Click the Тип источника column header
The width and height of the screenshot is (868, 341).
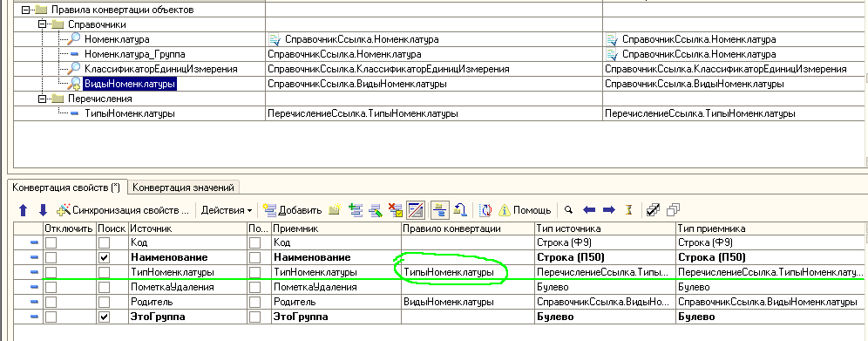click(x=605, y=228)
